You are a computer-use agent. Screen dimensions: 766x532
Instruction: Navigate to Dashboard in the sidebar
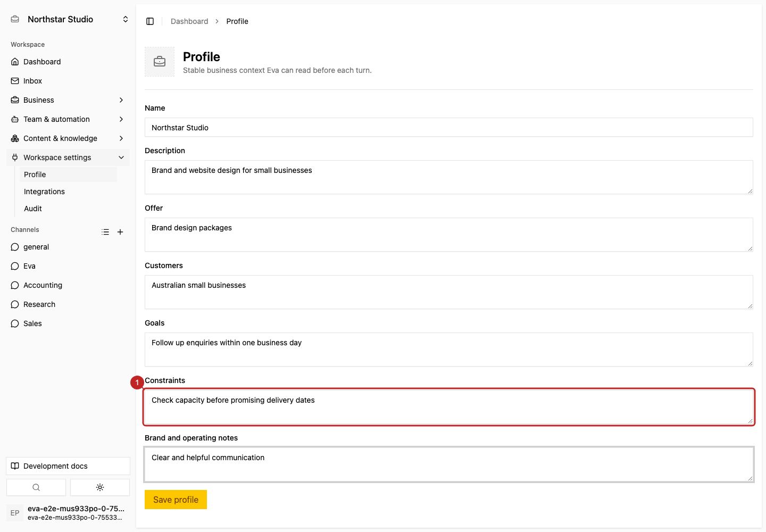[68, 62]
